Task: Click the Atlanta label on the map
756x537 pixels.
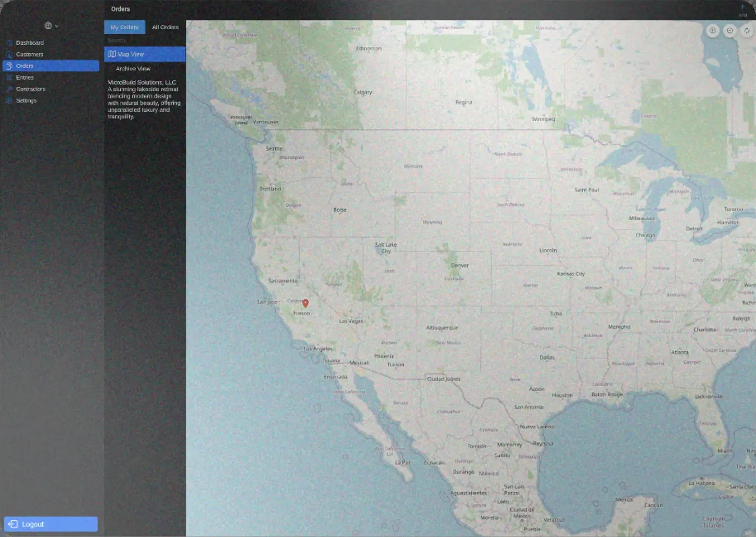Action: pyautogui.click(x=680, y=352)
